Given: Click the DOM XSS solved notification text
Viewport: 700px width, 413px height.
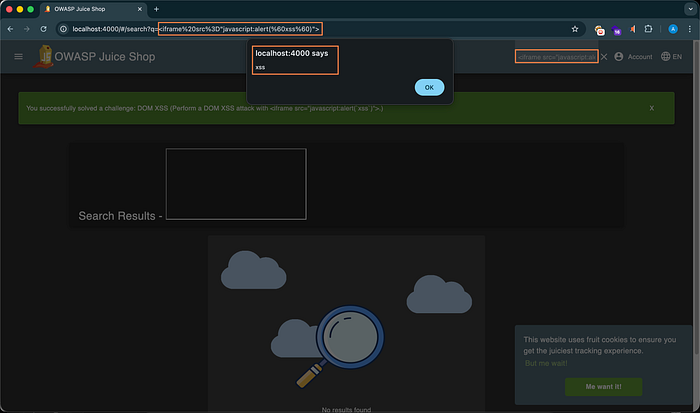Looking at the screenshot, I should 204,108.
